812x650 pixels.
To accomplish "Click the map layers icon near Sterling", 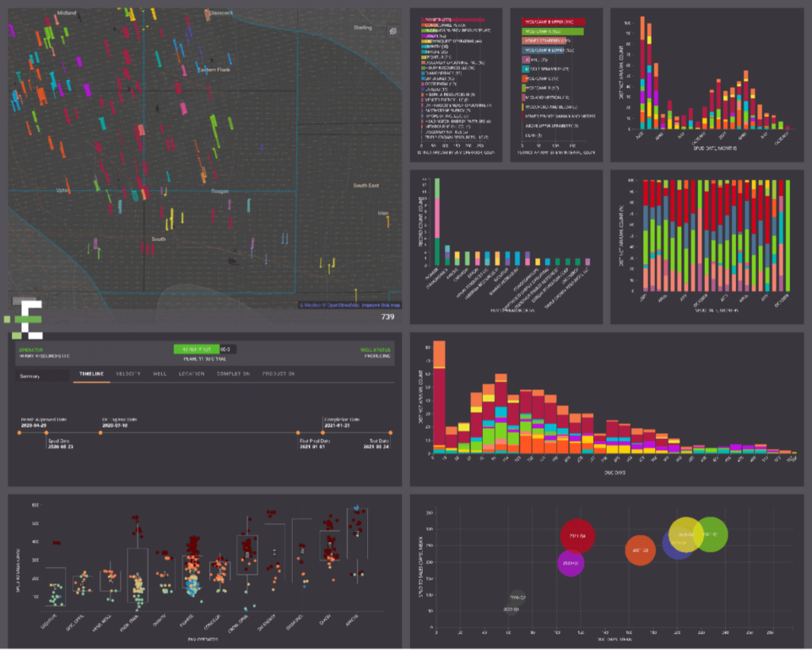I will [392, 32].
